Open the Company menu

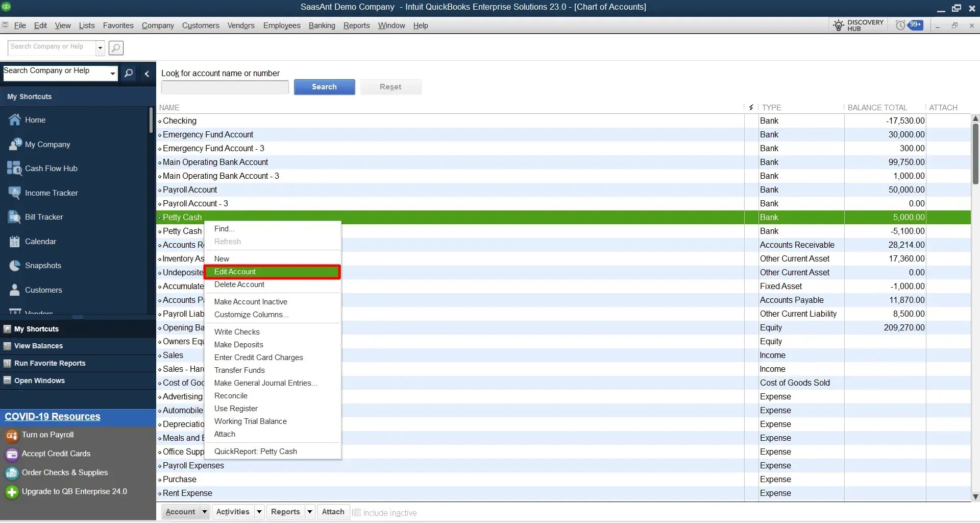158,26
